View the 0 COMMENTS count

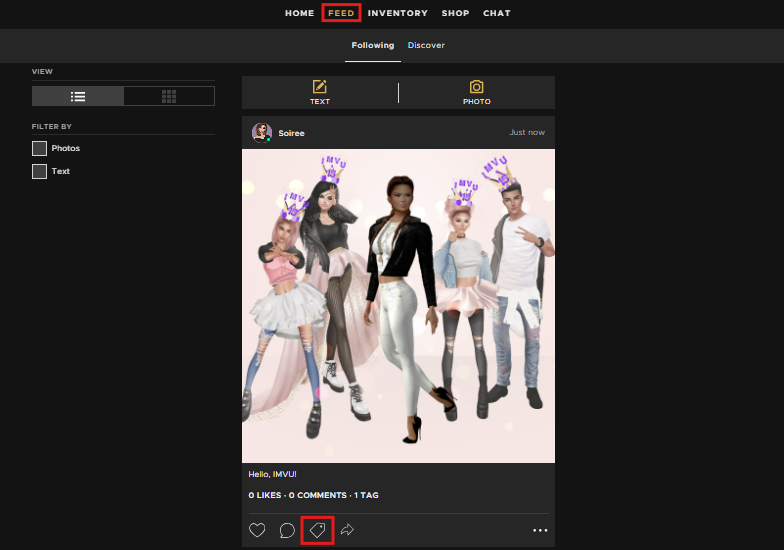coord(318,495)
